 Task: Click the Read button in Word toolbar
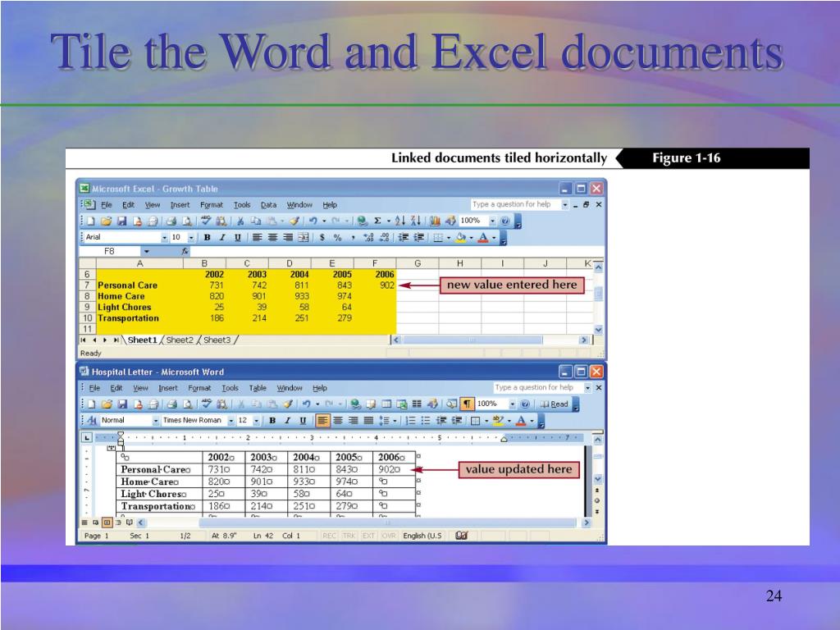coord(554,404)
